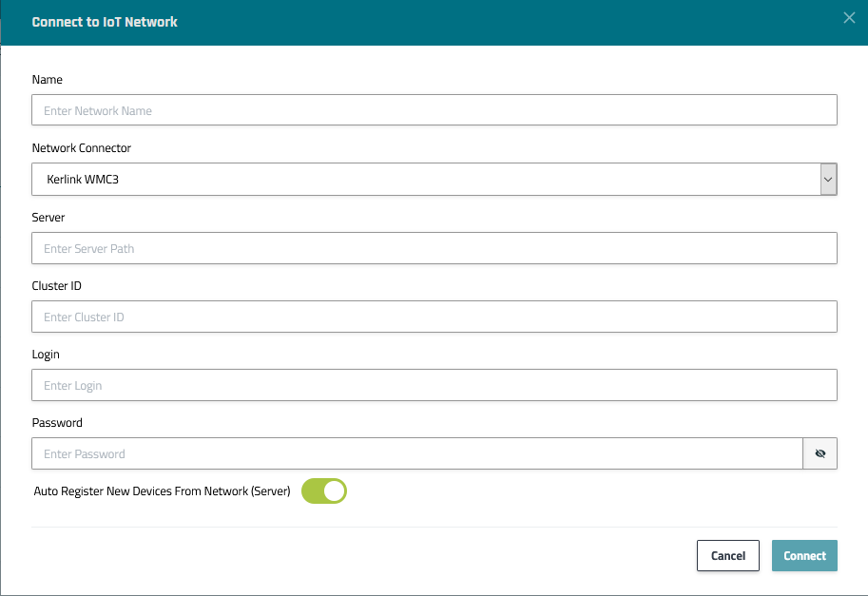Select the Enter Cluster ID input

(434, 317)
